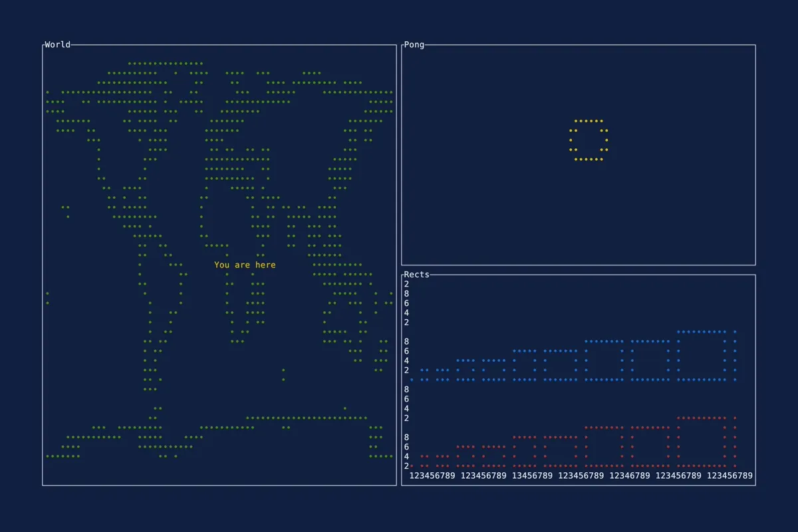The image size is (798, 532).
Task: Click the empty area inside the yellow Pong ball
Action: click(589, 140)
